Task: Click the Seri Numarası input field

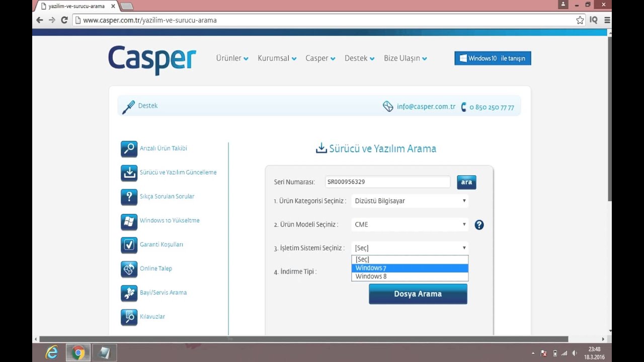Action: point(387,182)
